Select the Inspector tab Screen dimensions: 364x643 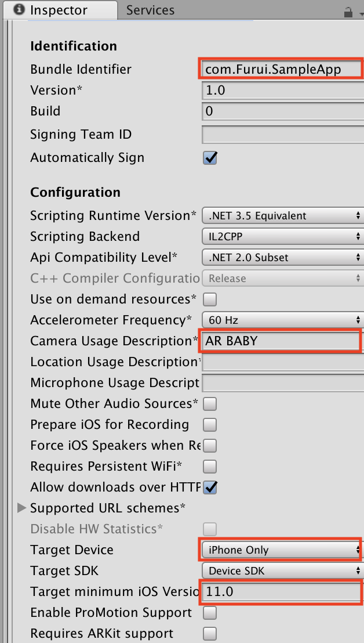point(58,10)
